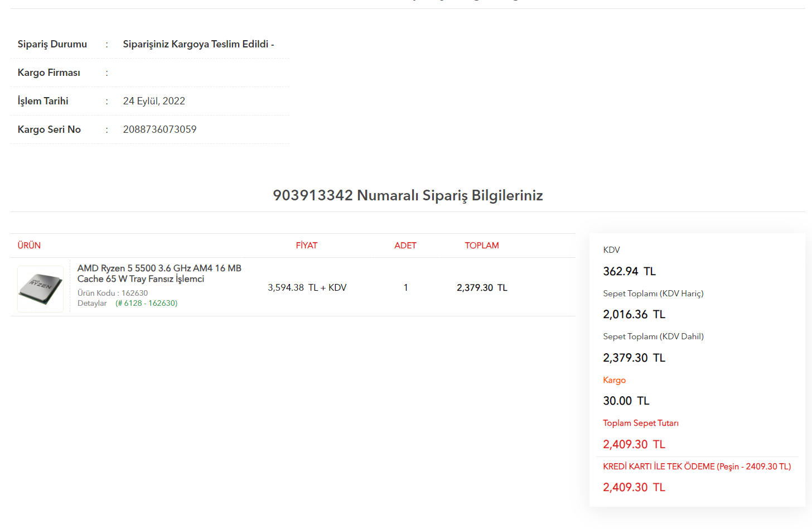Click the Ürün Kodu 162630 text
Viewport: 812px width, 529px height.
point(113,293)
